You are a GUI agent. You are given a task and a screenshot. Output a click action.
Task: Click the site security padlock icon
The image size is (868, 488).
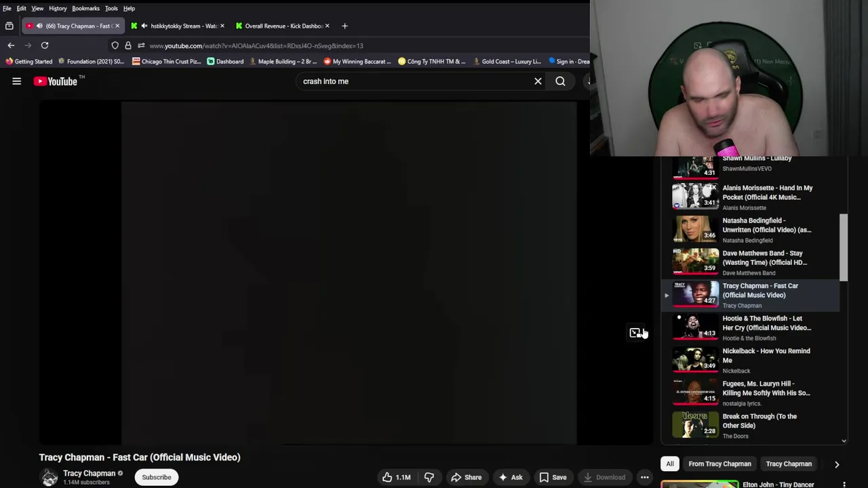click(128, 45)
